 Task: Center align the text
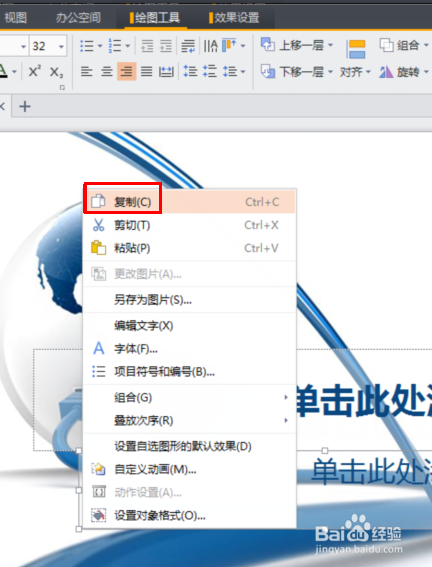coord(106,72)
